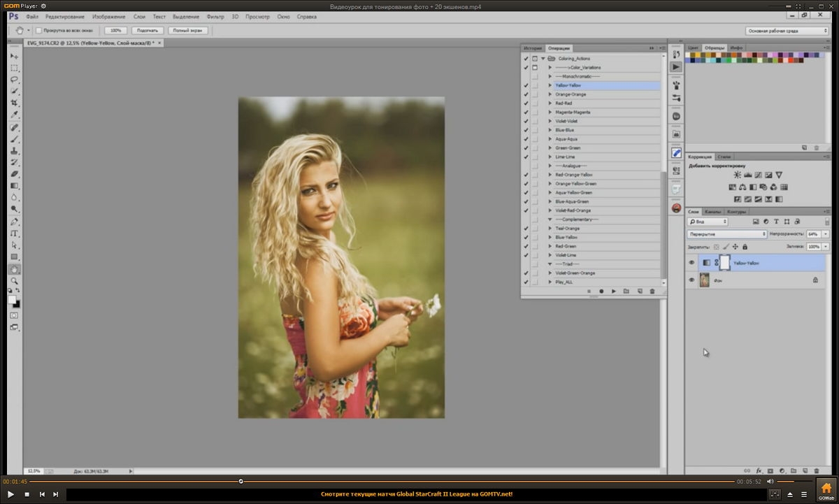This screenshot has height=504, width=839.
Task: Add Levels adjustment icon
Action: click(x=747, y=175)
